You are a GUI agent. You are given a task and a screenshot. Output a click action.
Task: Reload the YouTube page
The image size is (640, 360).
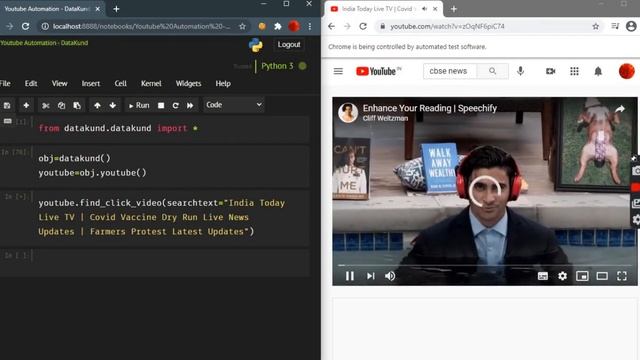tap(363, 26)
